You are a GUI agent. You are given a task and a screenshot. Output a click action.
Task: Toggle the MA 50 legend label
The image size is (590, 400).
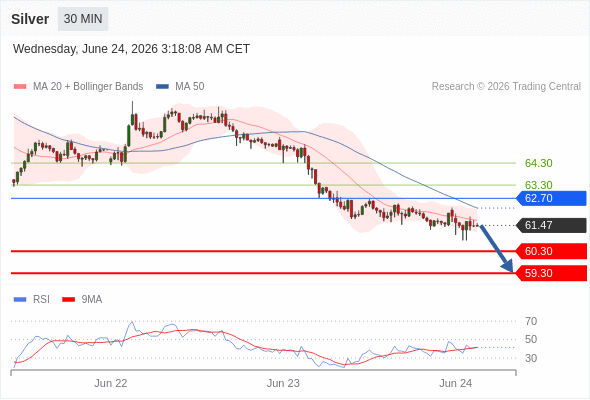190,87
